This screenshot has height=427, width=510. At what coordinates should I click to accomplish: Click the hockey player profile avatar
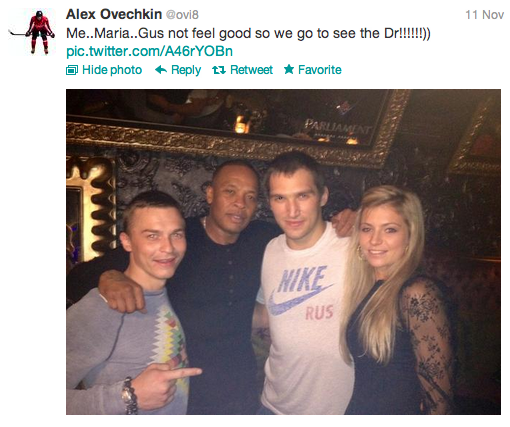coord(32,32)
